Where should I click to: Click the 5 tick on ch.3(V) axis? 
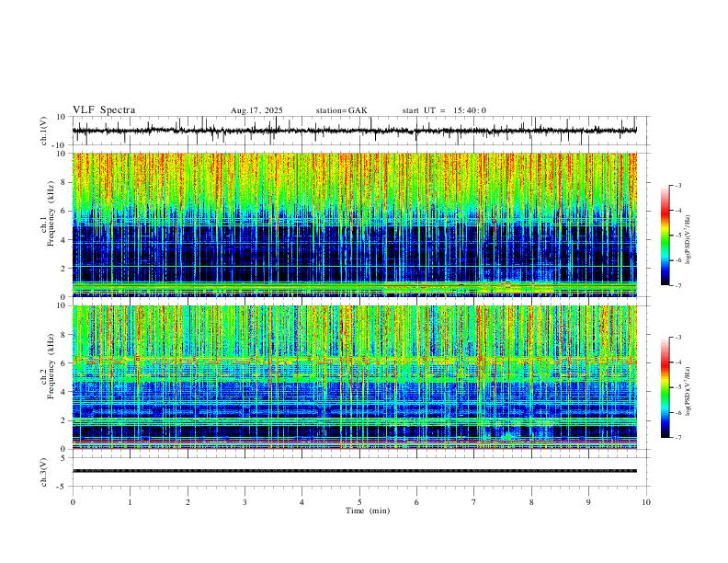point(63,457)
